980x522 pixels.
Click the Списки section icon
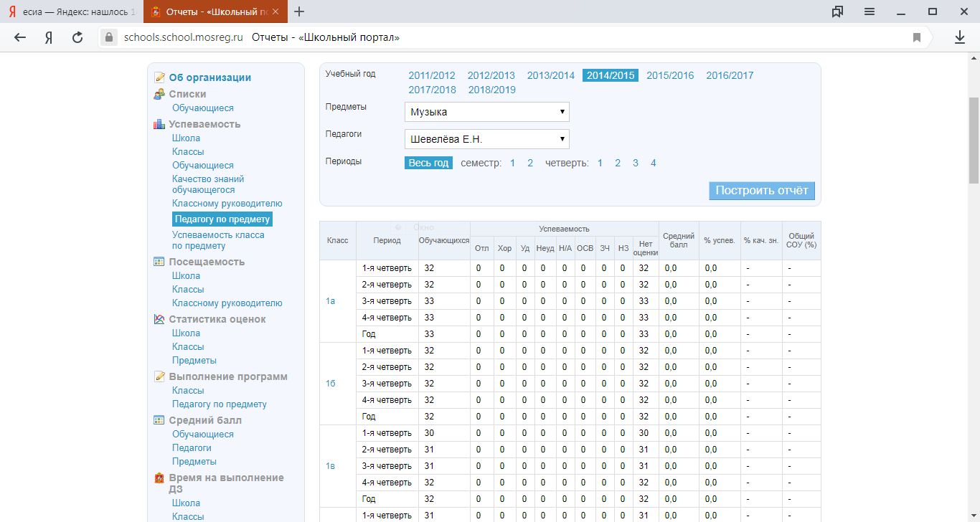point(159,94)
